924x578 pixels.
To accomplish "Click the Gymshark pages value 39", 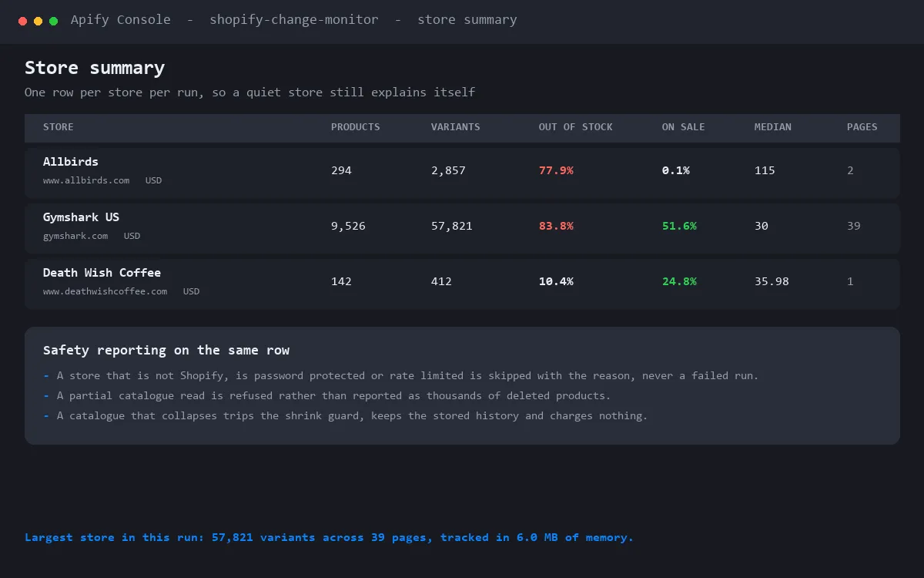I will (x=854, y=226).
